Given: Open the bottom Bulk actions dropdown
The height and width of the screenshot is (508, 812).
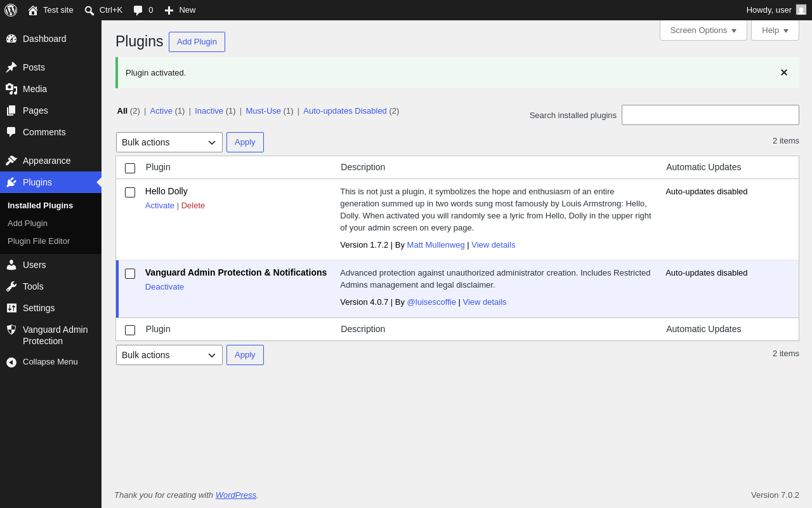Looking at the screenshot, I should coord(169,355).
